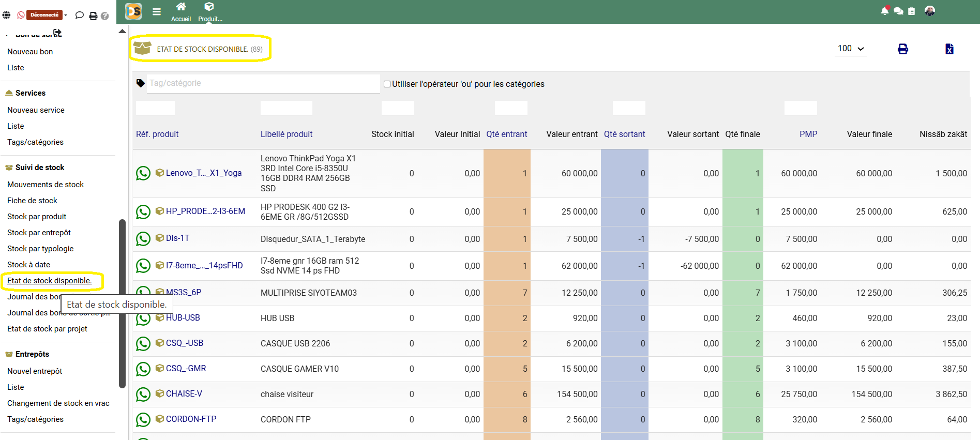Open the globe language icon

[6, 16]
